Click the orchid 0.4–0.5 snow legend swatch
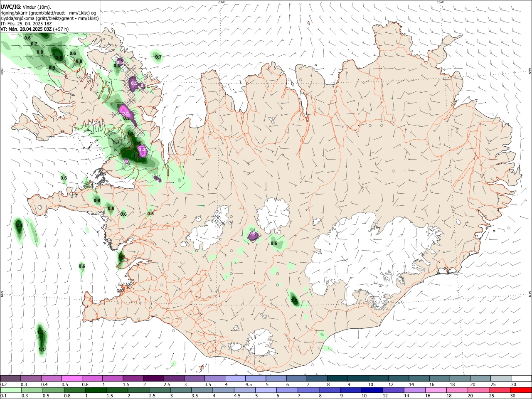The image size is (532, 399). point(51,378)
